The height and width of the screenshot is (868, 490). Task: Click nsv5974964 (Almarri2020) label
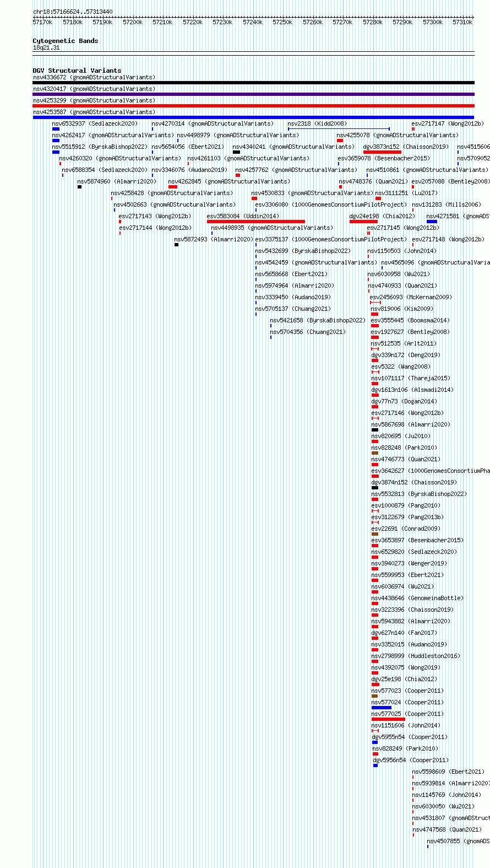point(295,285)
